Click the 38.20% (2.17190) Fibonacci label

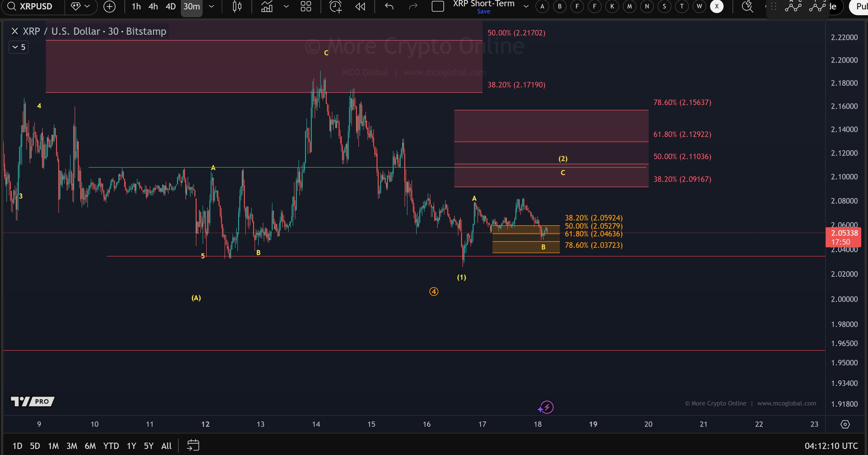(516, 85)
